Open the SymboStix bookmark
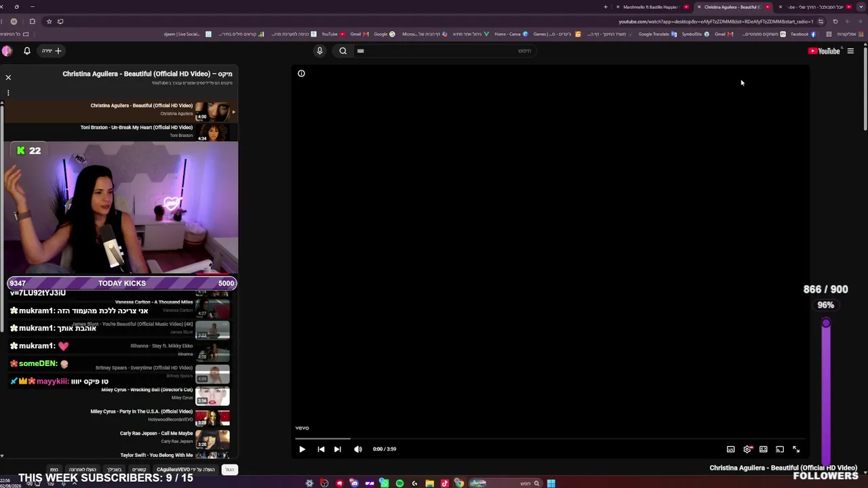Screen dimensions: 868x488 pyautogui.click(x=696, y=34)
